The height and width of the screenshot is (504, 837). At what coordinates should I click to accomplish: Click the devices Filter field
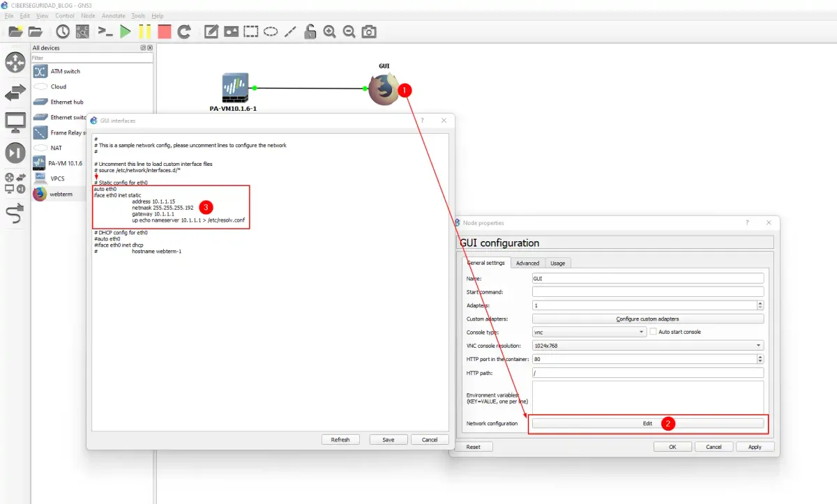click(92, 58)
